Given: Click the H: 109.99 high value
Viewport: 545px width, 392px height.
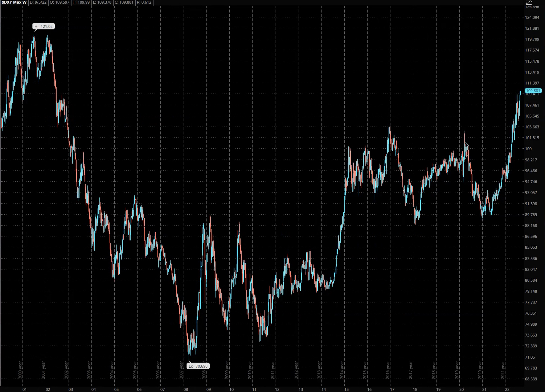Looking at the screenshot, I should click(82, 3).
